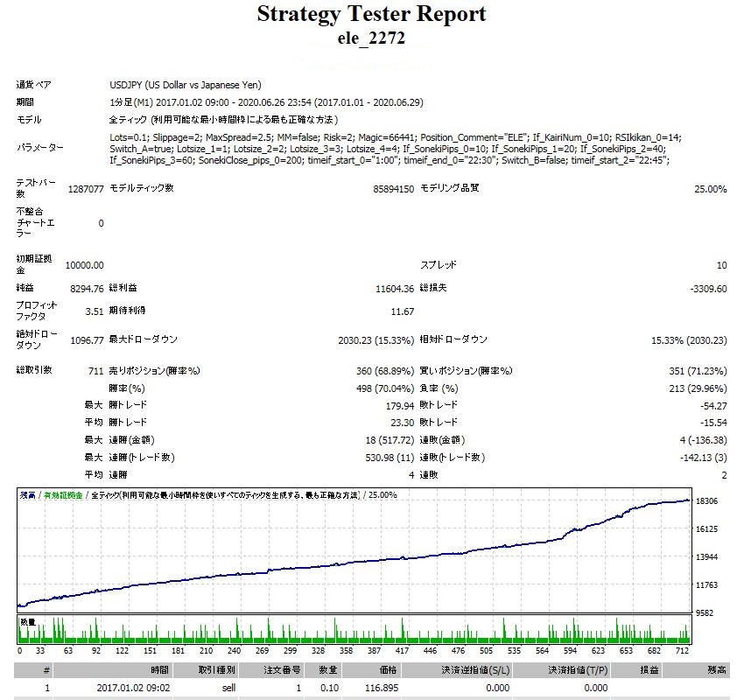Image resolution: width=744 pixels, height=700 pixels.
Task: Select the consecutive wins 18 (517.72) value
Action: tap(390, 440)
